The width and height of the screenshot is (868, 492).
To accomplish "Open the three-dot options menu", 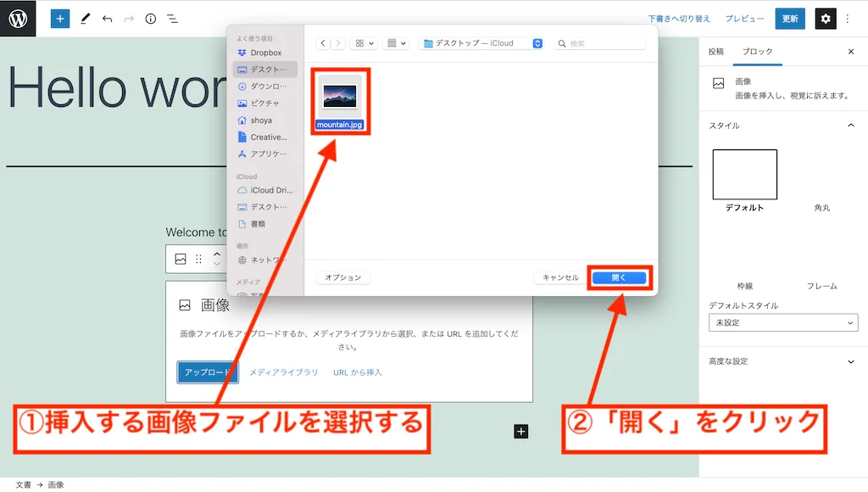I will click(x=847, y=18).
